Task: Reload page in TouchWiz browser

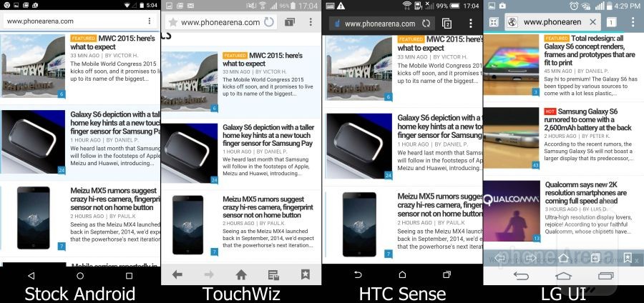Action: click(269, 22)
